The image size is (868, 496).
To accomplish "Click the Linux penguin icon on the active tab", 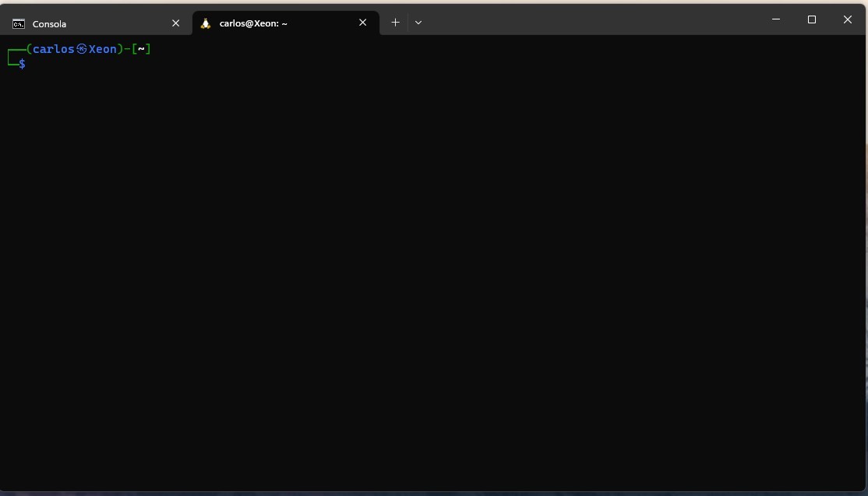I will [206, 23].
